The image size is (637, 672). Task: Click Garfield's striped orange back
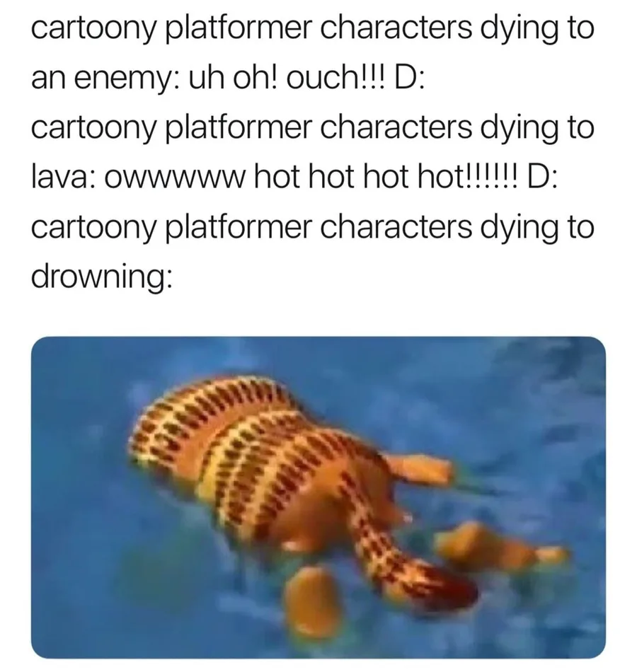click(223, 446)
